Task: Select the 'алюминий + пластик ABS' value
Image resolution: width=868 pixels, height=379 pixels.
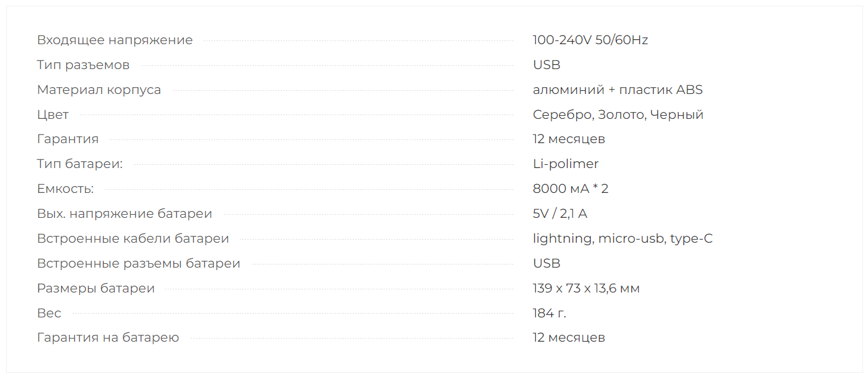Action: click(x=618, y=90)
